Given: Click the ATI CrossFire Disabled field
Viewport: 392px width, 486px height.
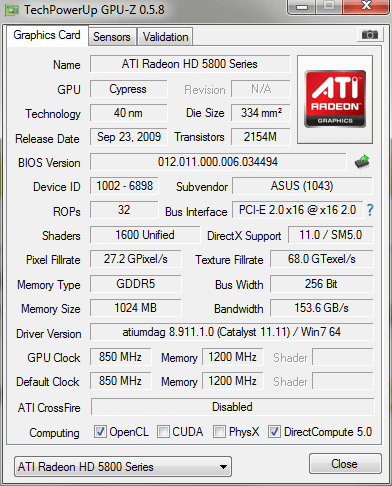Looking at the screenshot, I should 232,407.
